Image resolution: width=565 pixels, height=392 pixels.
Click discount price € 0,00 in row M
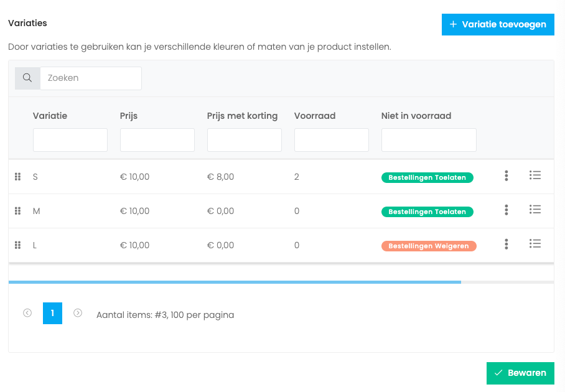220,211
